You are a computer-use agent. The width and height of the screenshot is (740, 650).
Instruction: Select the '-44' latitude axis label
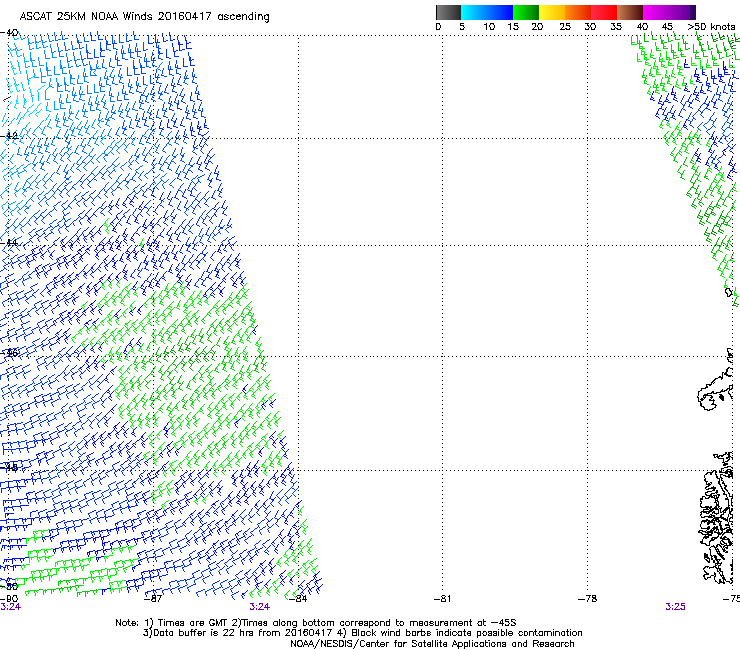(9, 243)
